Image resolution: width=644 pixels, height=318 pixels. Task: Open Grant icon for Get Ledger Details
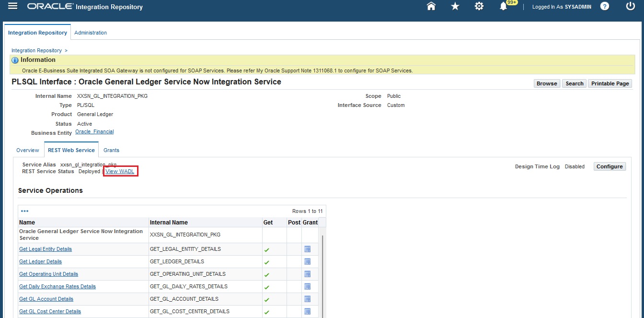308,261
